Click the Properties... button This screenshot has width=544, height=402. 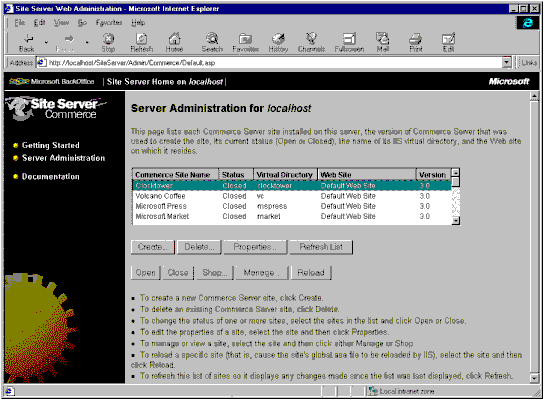point(255,247)
